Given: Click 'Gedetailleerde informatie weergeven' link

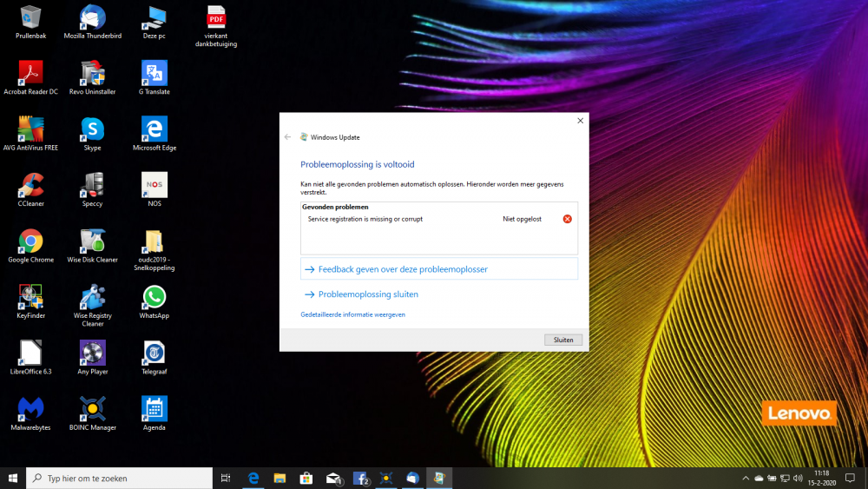Looking at the screenshot, I should coord(352,314).
